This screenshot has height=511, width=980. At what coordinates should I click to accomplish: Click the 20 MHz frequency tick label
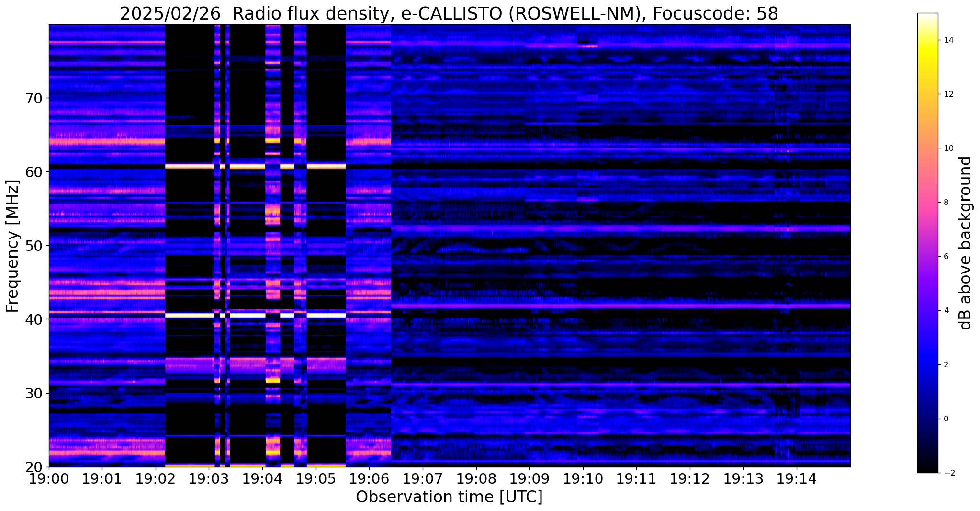[x=33, y=467]
